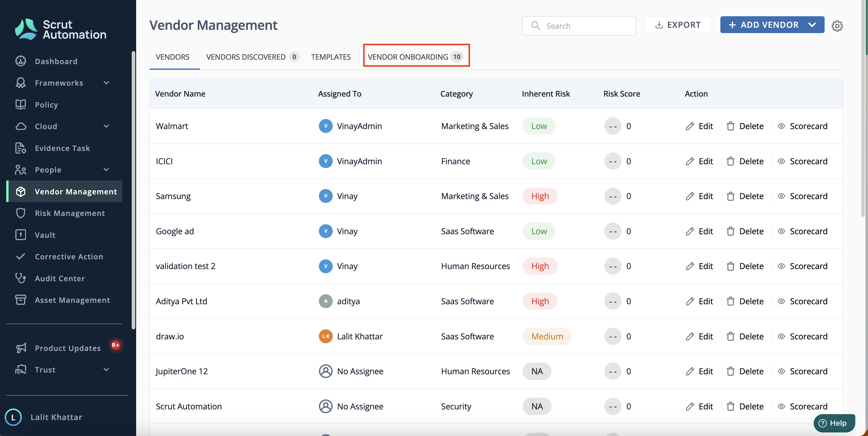Click Edit for draw.io

pyautogui.click(x=699, y=336)
